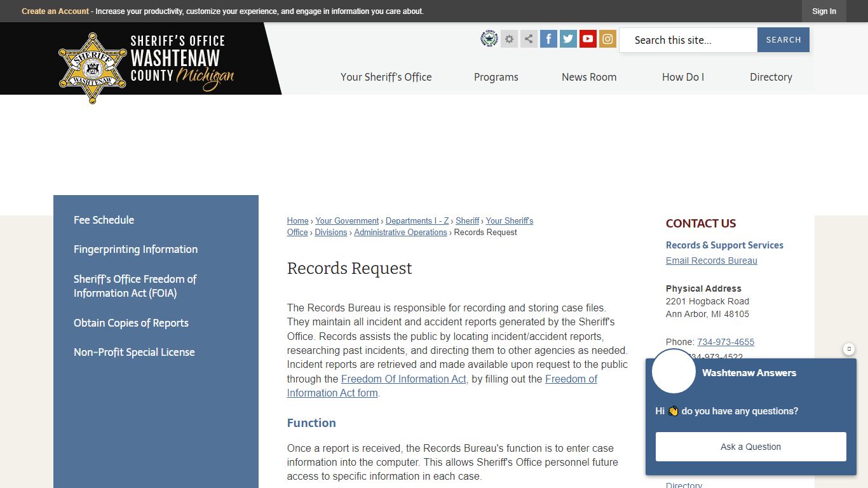
Task: Select Fingerprinting Information in sidebar
Action: pyautogui.click(x=135, y=249)
